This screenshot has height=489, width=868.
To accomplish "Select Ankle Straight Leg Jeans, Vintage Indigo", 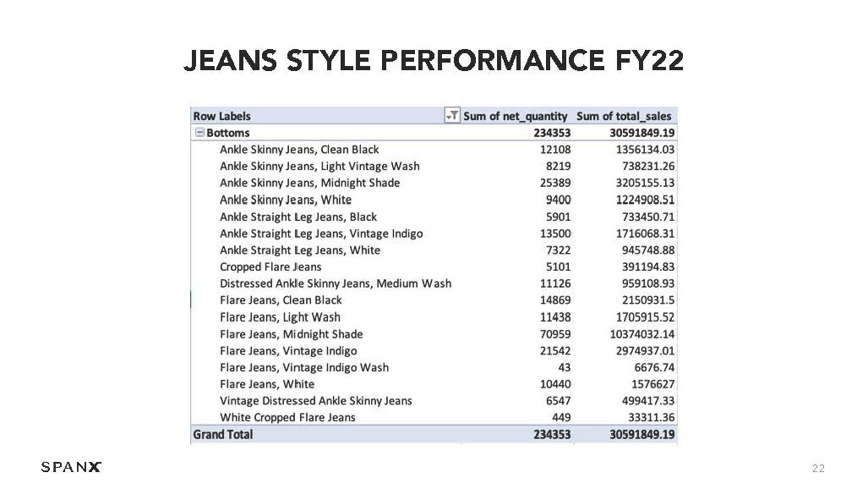I will pos(321,234).
